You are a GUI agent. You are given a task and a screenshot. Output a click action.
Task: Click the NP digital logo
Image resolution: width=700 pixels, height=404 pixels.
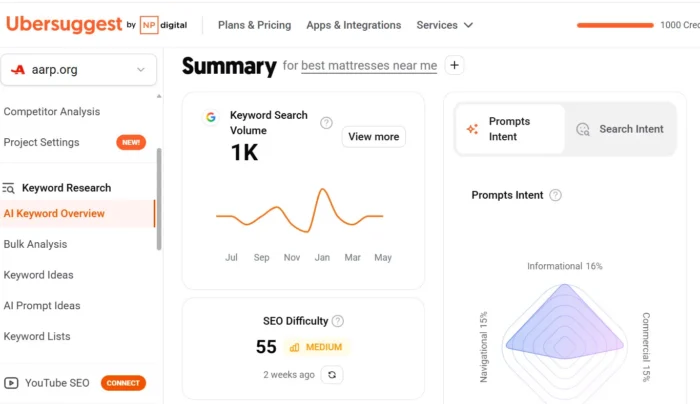click(163, 25)
